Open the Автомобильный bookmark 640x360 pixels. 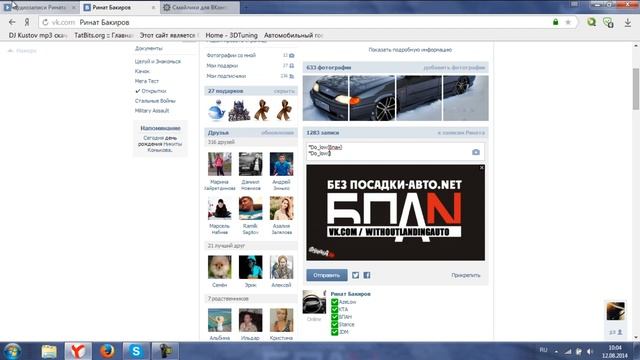click(293, 36)
